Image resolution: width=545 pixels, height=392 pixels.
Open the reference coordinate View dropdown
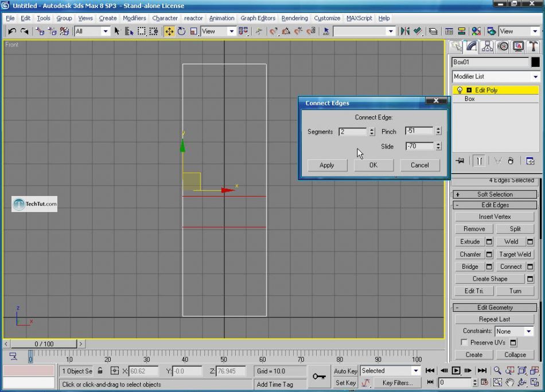[x=218, y=32]
